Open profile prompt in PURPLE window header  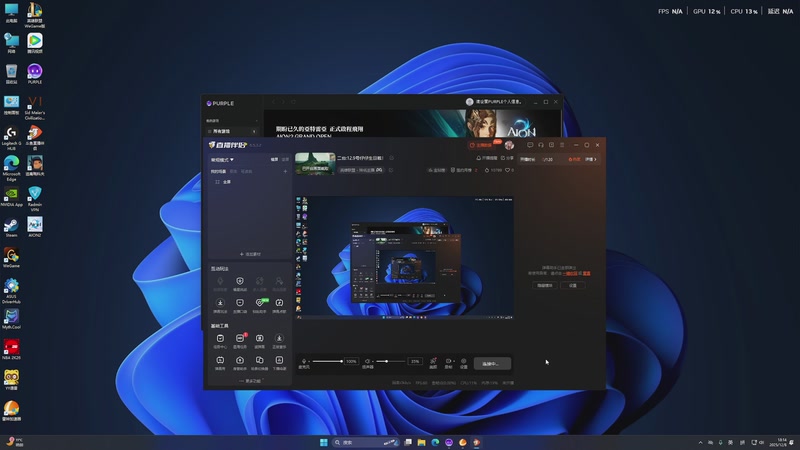[494, 102]
